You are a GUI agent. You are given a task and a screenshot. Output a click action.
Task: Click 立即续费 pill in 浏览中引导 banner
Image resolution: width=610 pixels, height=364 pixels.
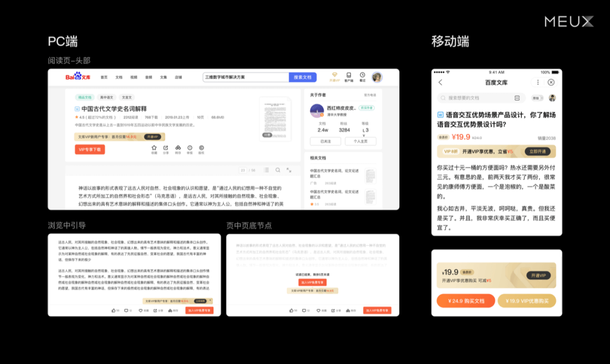pyautogui.click(x=201, y=301)
